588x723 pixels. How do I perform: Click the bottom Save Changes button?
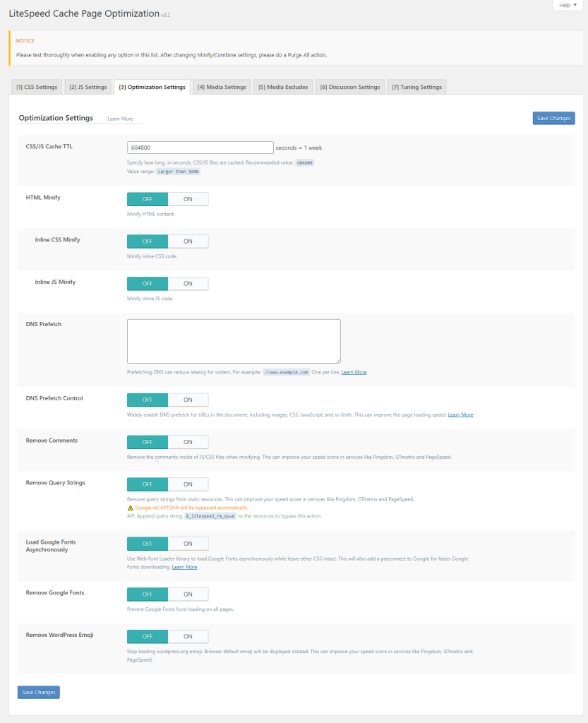tap(38, 692)
